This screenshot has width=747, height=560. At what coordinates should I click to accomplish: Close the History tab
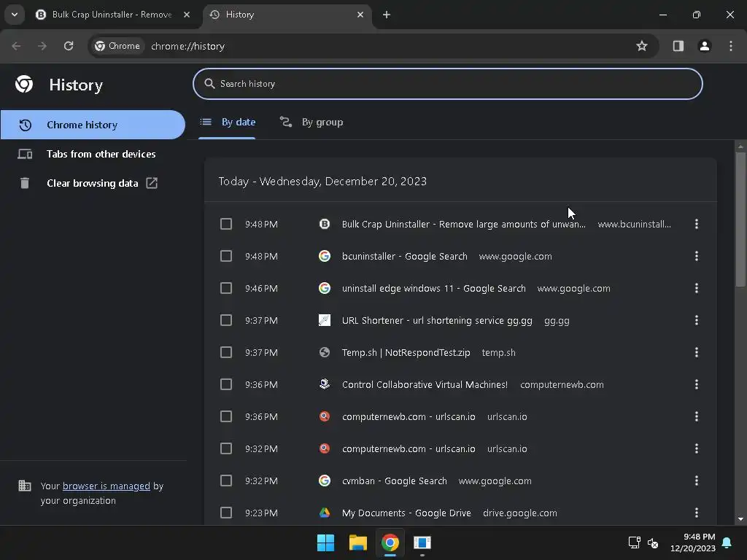point(360,15)
